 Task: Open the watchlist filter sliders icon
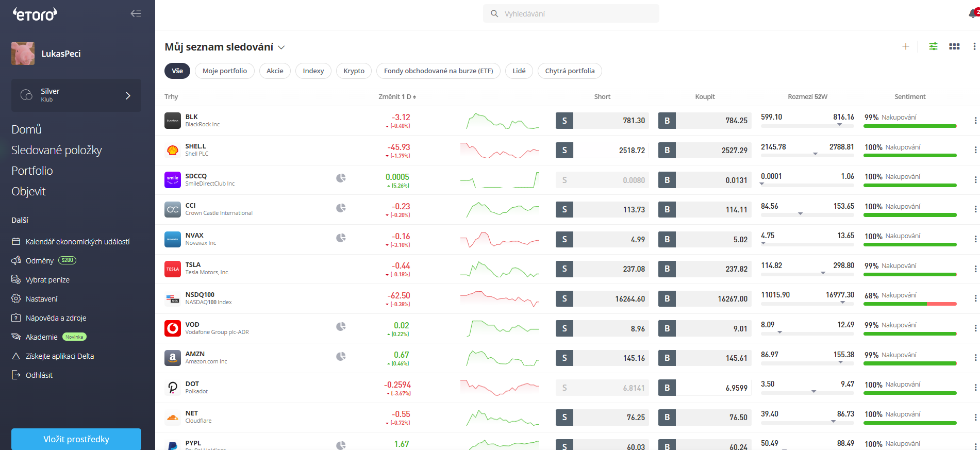933,46
